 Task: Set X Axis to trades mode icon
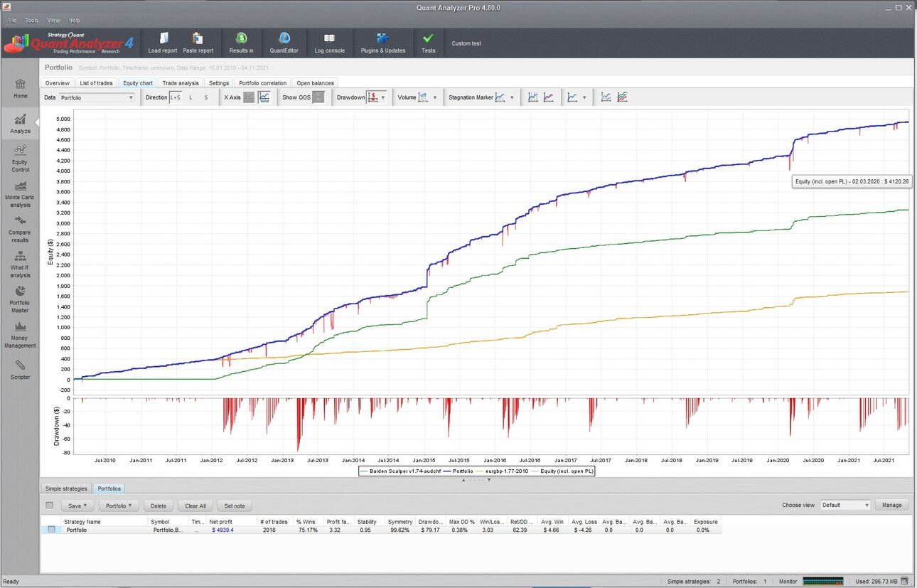[x=249, y=97]
